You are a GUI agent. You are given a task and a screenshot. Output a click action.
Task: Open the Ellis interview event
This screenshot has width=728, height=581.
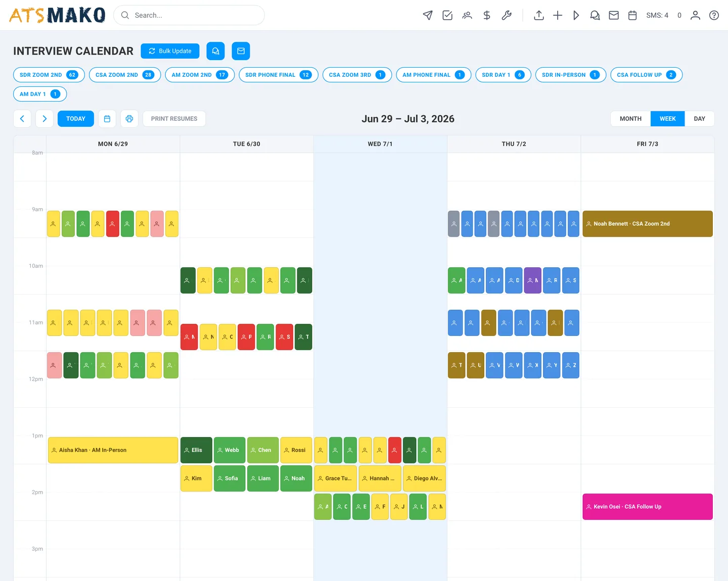[196, 450]
